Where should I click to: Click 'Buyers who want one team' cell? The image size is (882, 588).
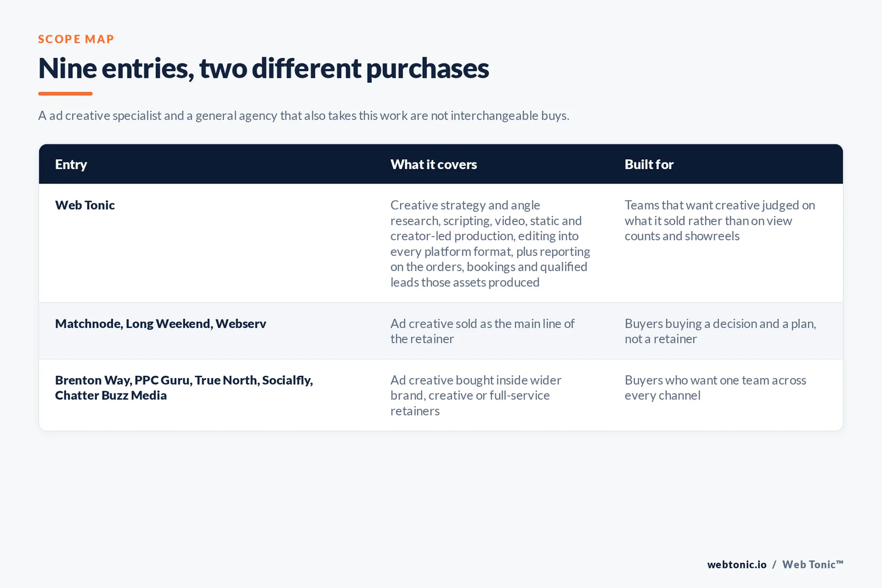[x=716, y=388]
